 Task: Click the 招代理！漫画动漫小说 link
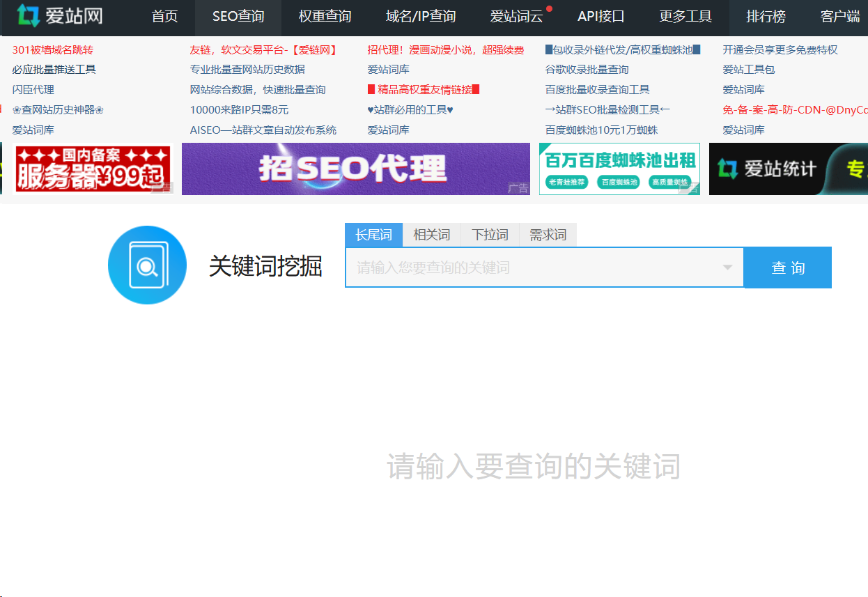(x=446, y=49)
